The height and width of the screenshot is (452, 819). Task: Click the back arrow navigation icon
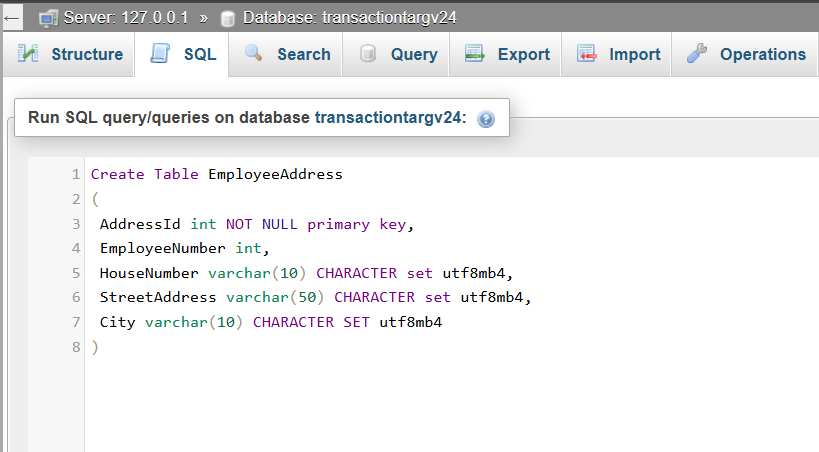tap(11, 19)
